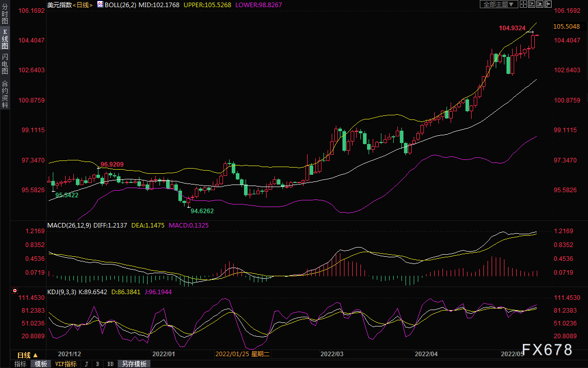Select the 模板 bottom tab

tap(41, 364)
